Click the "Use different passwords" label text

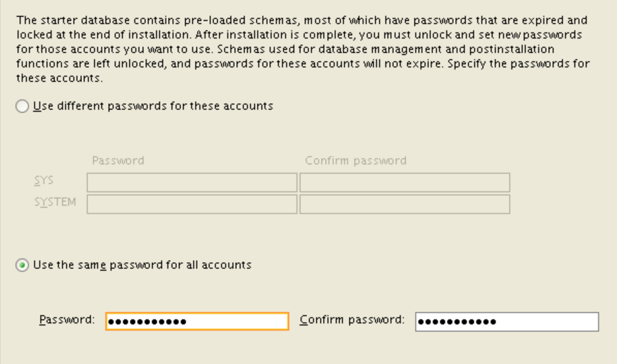tap(153, 106)
